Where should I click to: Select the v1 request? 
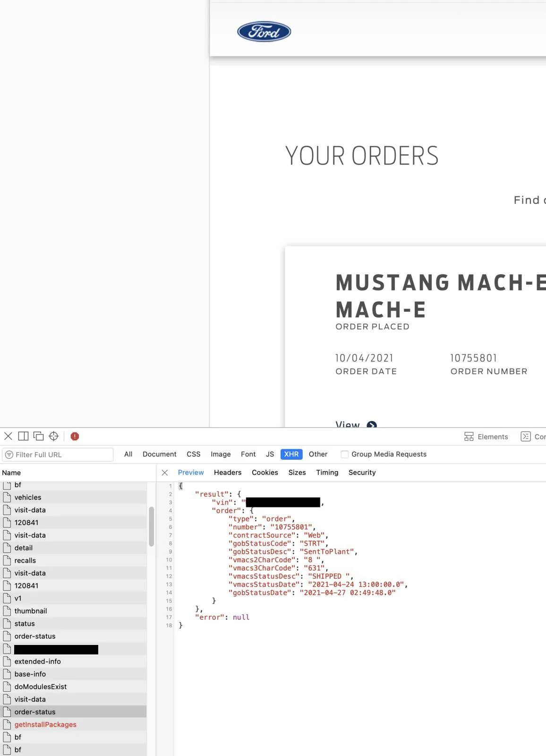tap(73, 598)
